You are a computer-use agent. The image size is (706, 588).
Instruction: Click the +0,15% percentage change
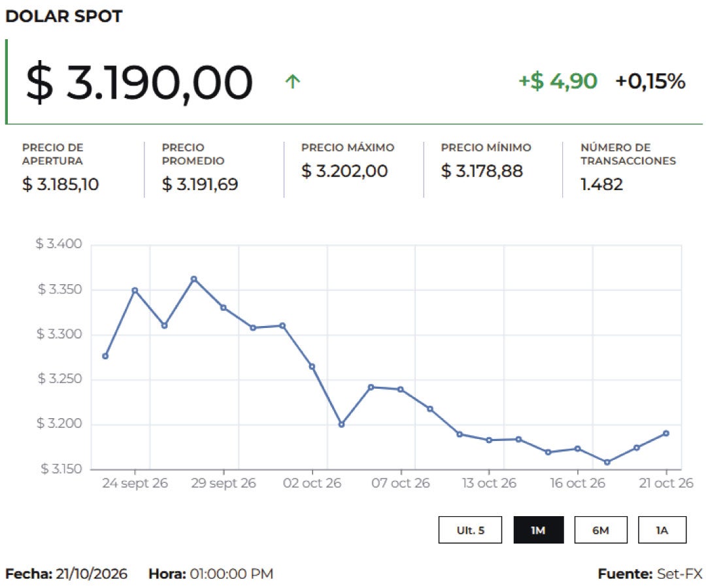coord(650,82)
